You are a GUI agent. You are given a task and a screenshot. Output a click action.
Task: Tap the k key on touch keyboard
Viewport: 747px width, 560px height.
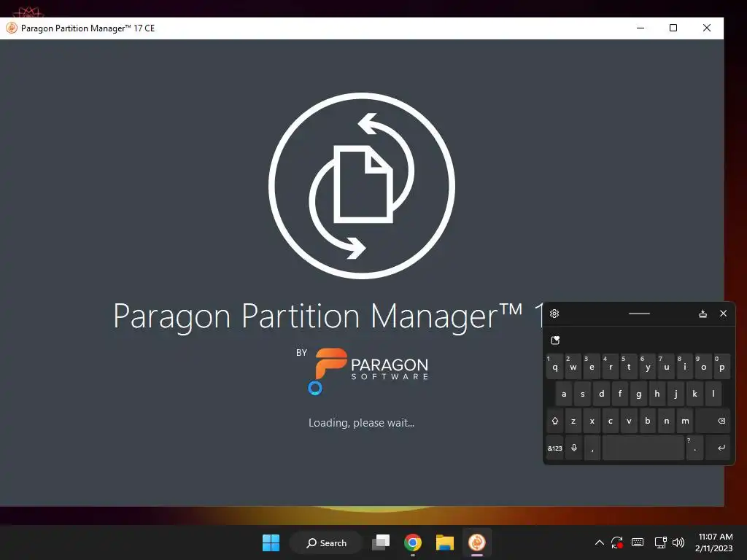click(x=694, y=394)
